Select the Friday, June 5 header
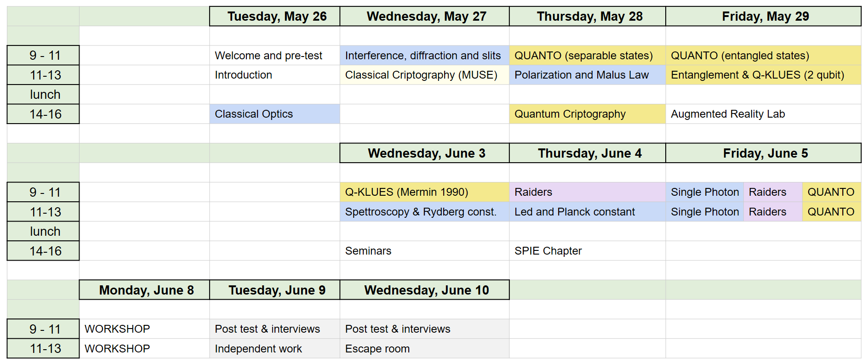The image size is (868, 363). pos(763,153)
